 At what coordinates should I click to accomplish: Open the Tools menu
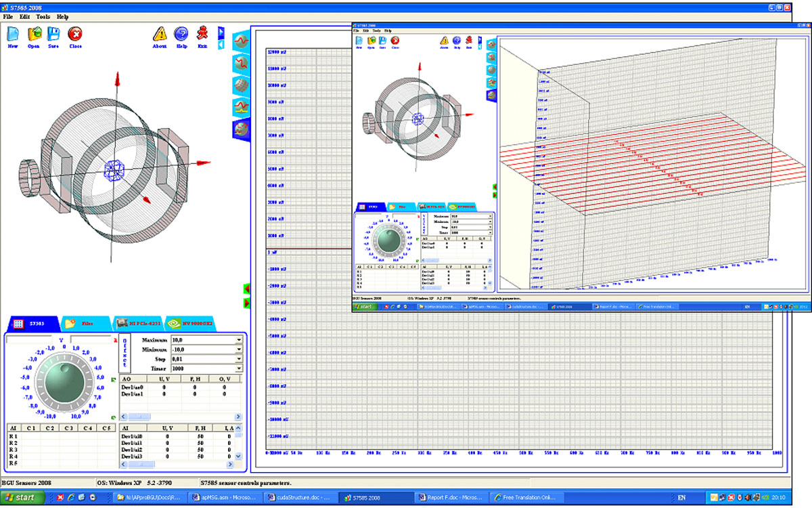point(43,16)
